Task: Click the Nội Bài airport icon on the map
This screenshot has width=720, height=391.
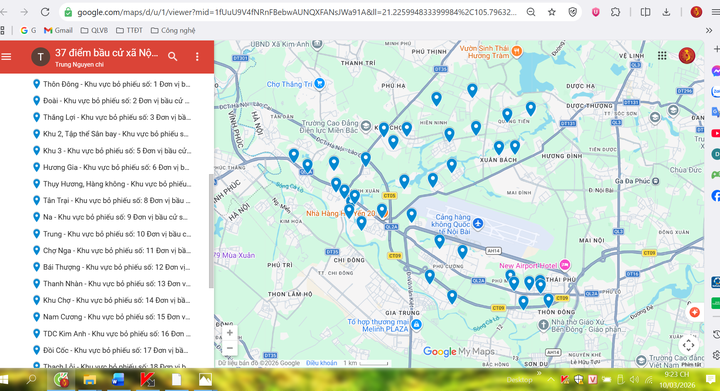Action: click(478, 223)
